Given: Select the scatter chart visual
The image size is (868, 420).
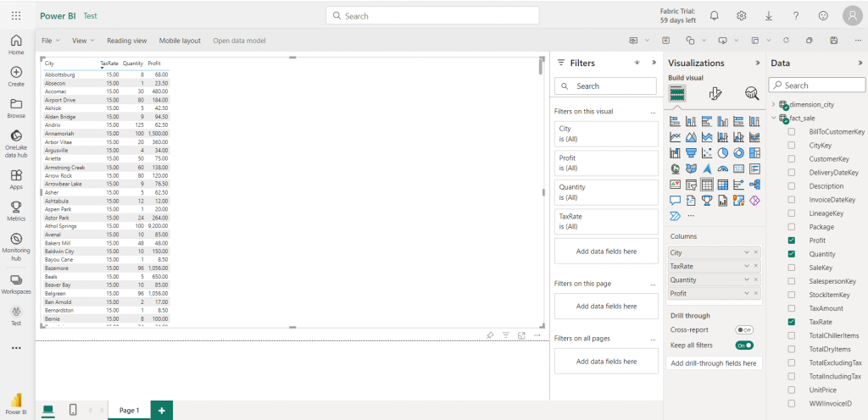Looking at the screenshot, I should pos(707,152).
